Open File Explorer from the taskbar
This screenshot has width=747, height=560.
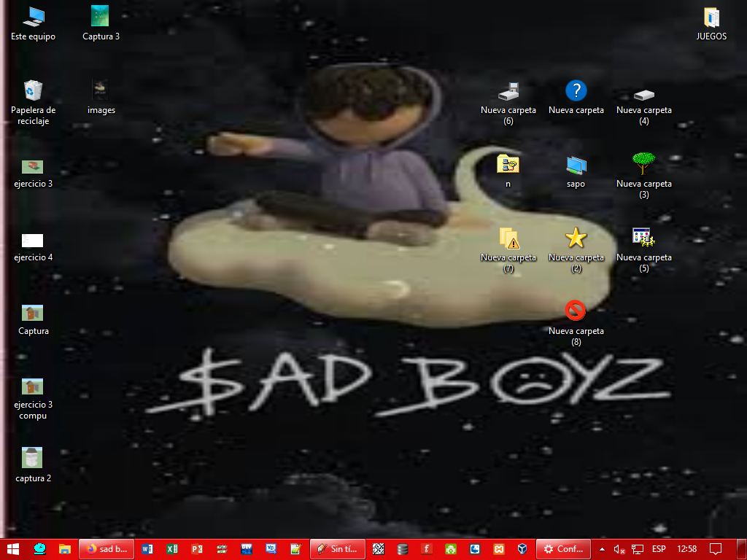64,549
